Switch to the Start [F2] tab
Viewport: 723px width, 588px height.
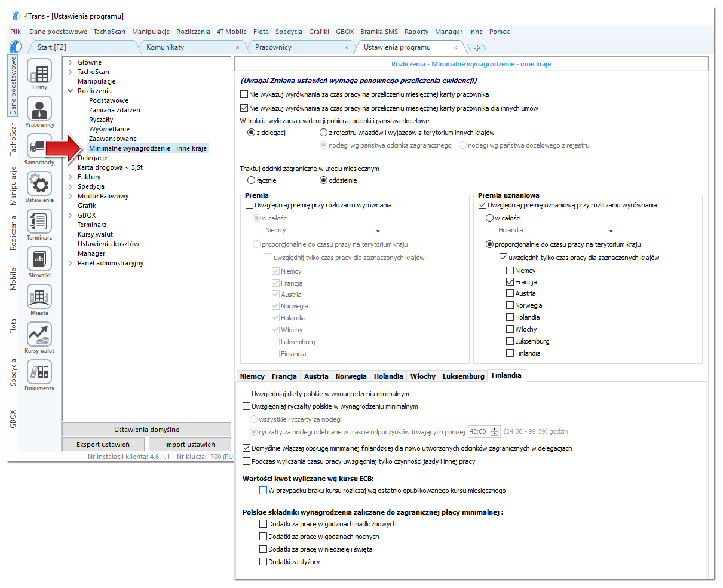click(52, 47)
